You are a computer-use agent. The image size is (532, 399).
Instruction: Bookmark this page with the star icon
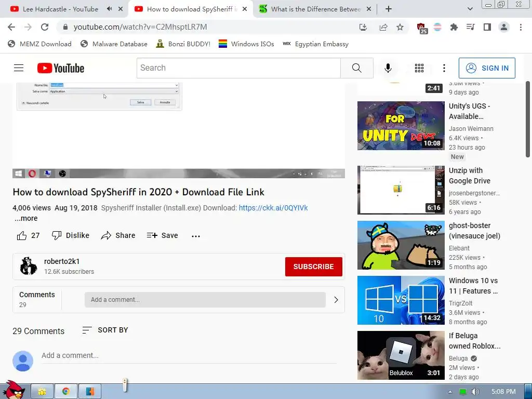coord(400,27)
